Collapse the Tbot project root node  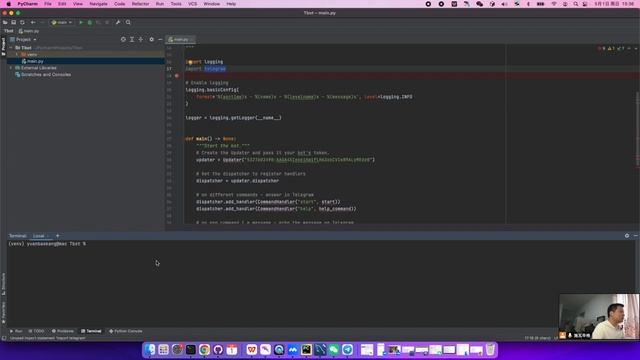click(11, 48)
